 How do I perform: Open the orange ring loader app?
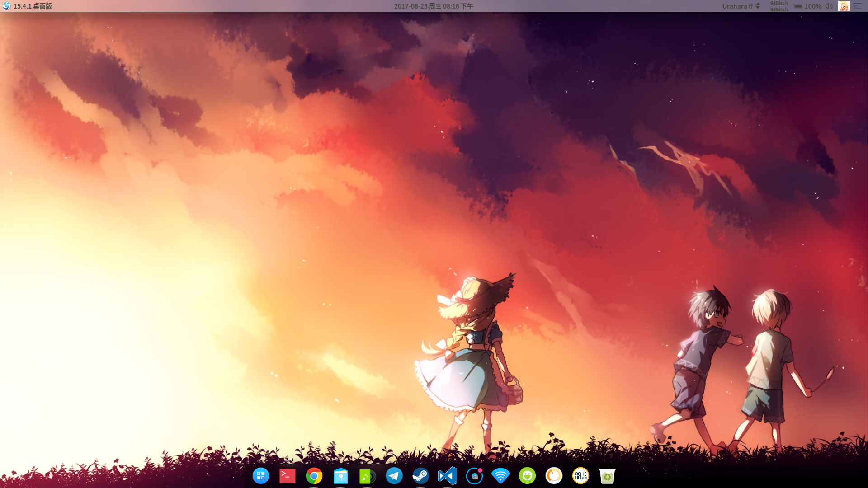tap(554, 476)
